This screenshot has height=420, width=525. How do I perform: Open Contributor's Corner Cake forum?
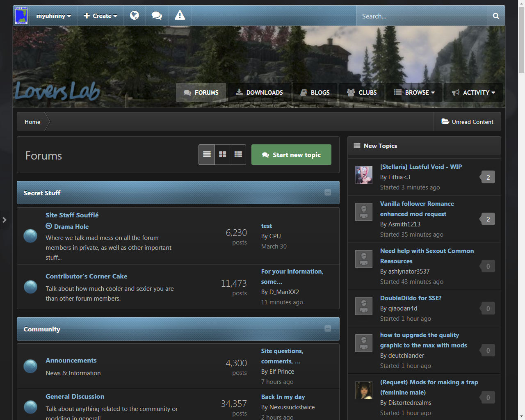pos(87,276)
